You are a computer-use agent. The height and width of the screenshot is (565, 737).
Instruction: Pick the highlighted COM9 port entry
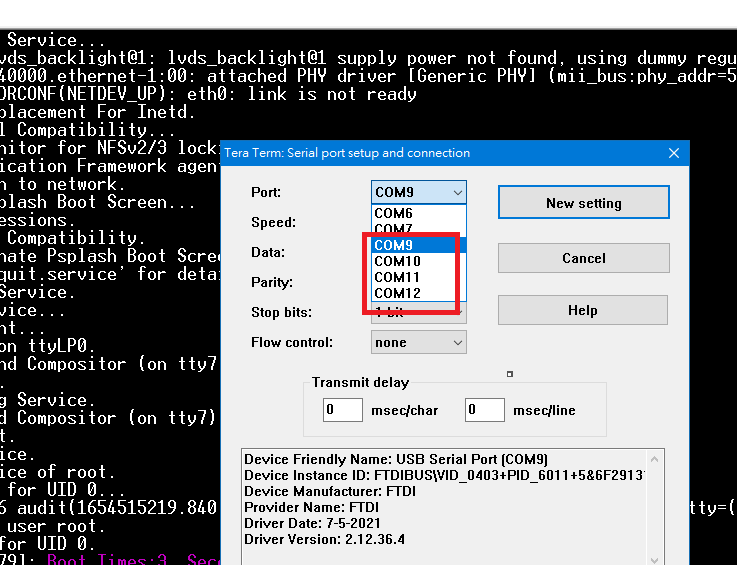394,245
